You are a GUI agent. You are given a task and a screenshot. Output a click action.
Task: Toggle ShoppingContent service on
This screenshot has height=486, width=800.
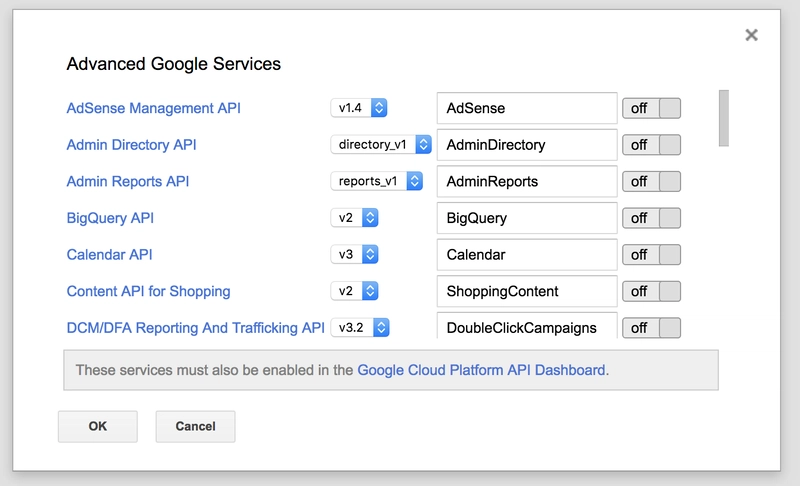pyautogui.click(x=652, y=291)
